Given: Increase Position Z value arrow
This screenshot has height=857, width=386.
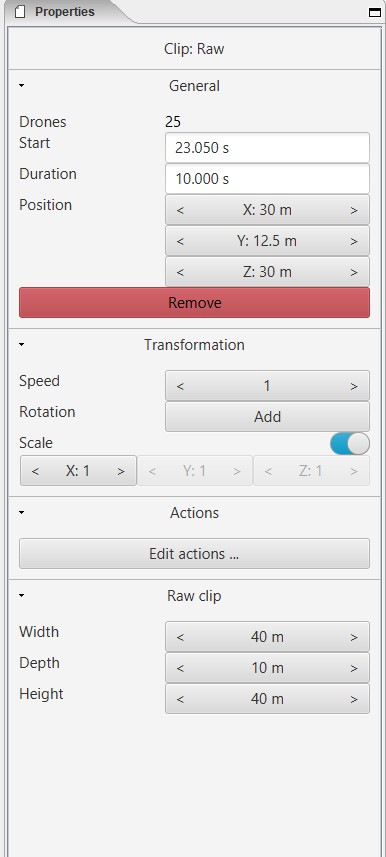Looking at the screenshot, I should (354, 272).
